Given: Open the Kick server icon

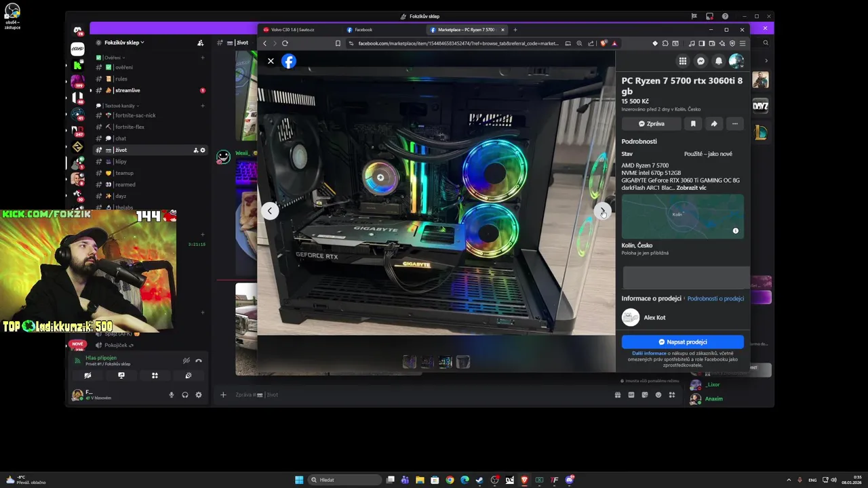Looking at the screenshot, I should pyautogui.click(x=78, y=65).
